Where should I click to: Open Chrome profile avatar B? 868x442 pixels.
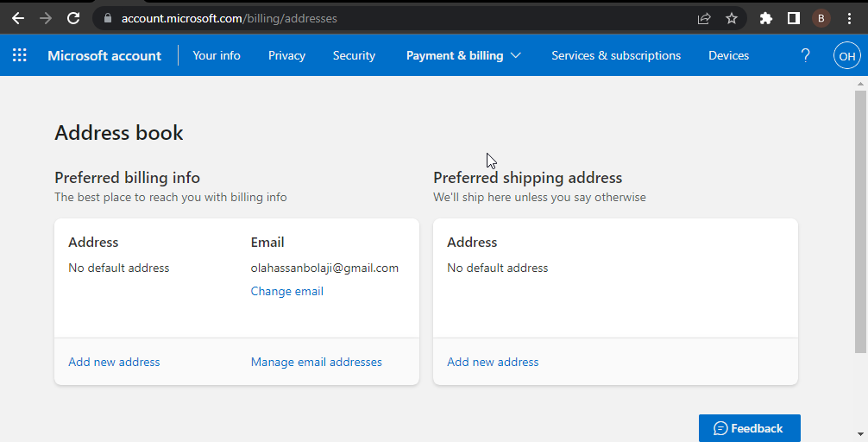click(821, 18)
